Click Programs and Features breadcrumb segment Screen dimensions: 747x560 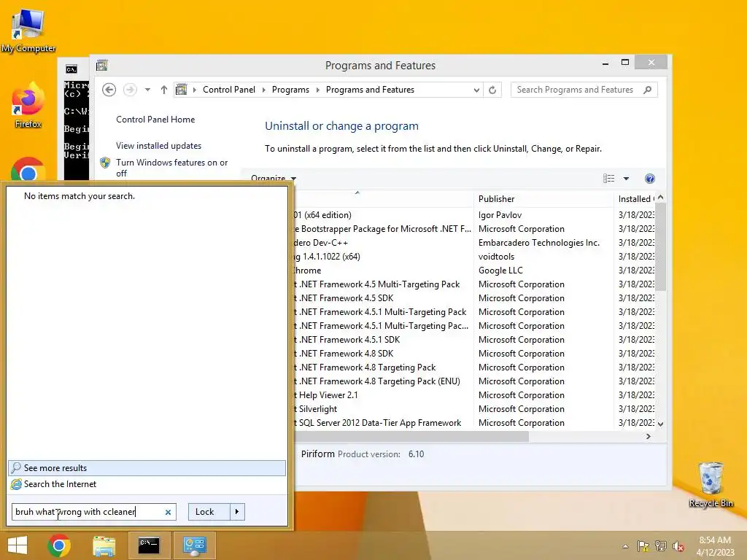coord(370,90)
